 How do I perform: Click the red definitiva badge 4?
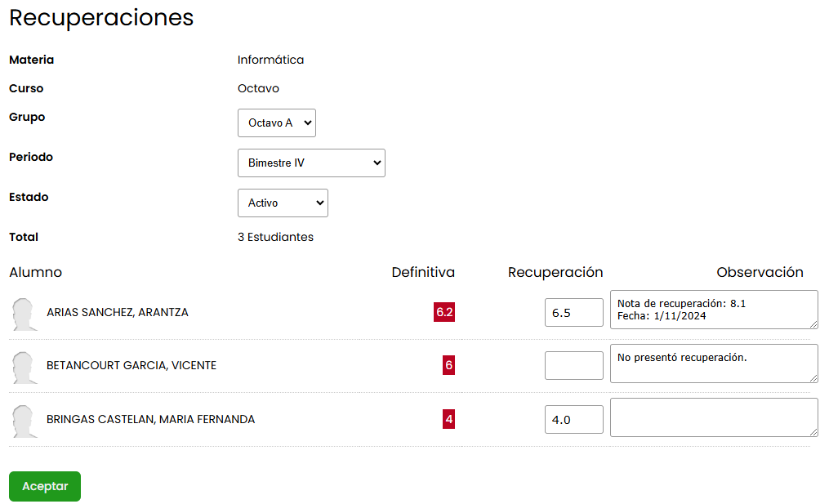coord(448,419)
